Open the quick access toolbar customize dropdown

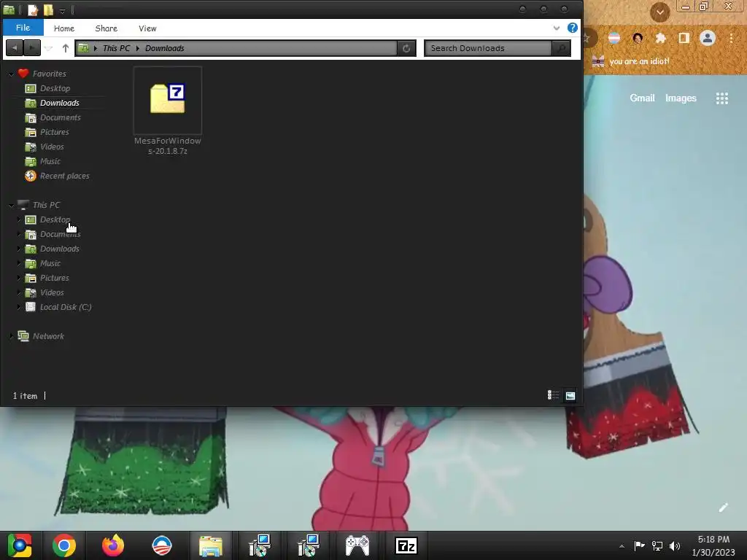62,10
